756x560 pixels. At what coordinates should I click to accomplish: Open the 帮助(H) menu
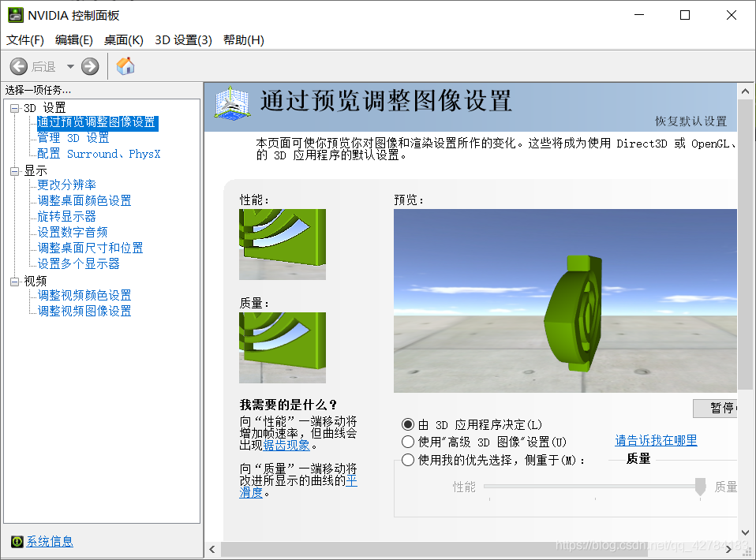(244, 40)
